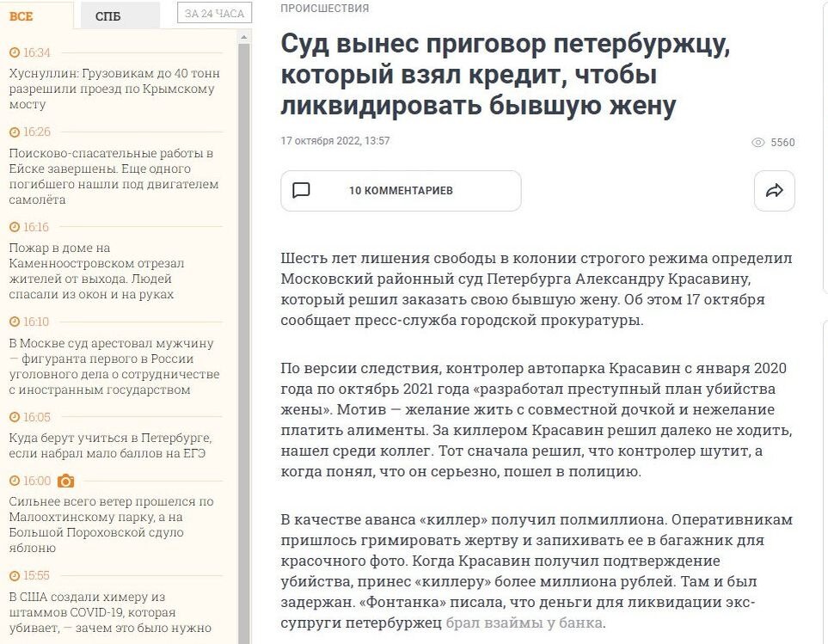Open the Ейск search-and-rescue news item
The image size is (828, 644).
tap(113, 176)
